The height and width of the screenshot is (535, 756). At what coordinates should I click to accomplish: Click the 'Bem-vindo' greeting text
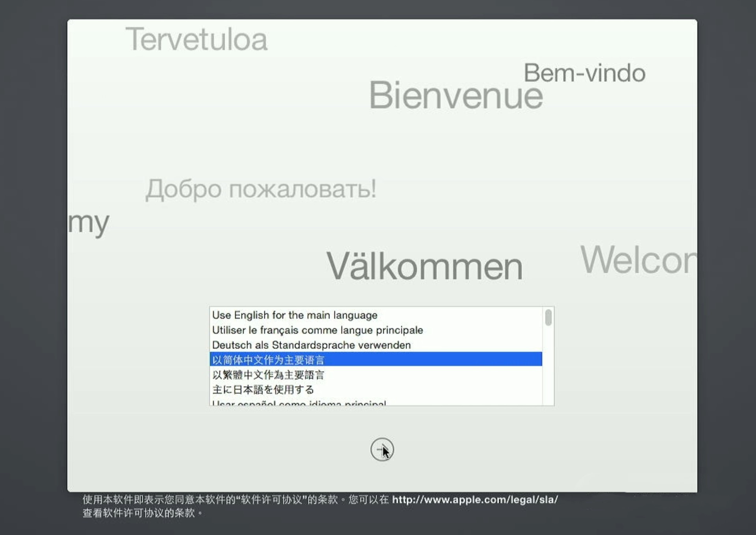pos(584,73)
